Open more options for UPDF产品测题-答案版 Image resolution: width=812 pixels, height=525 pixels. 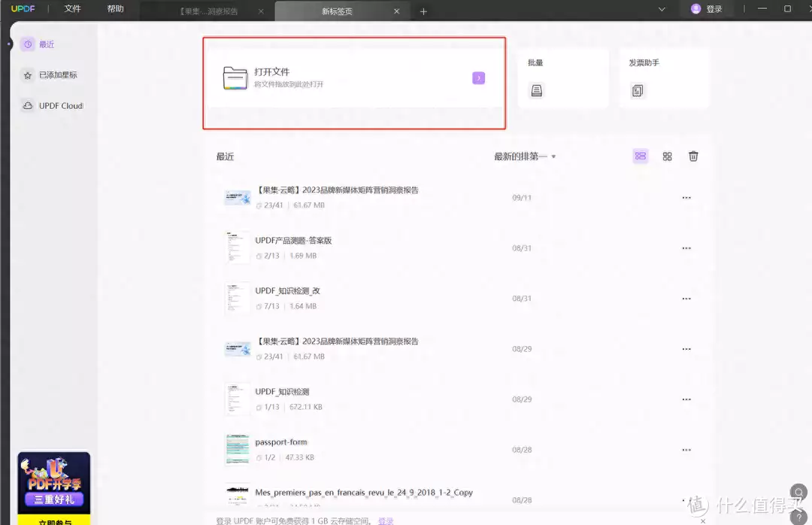686,248
